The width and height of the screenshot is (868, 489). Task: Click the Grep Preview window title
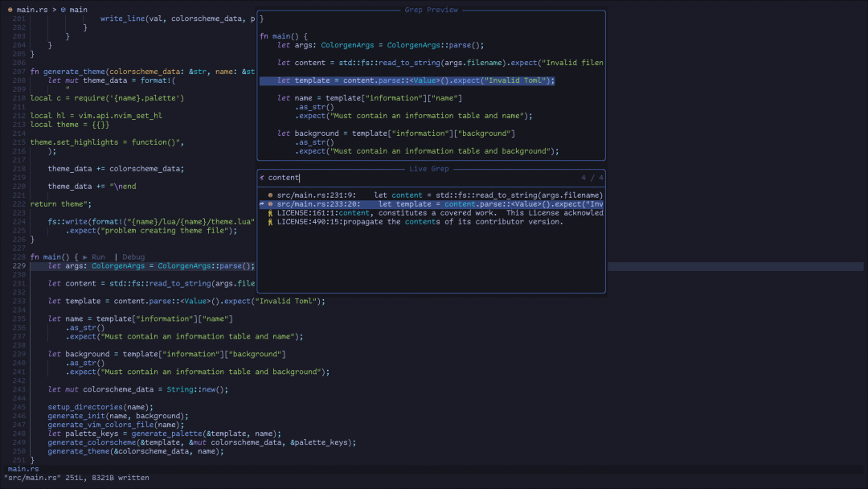(430, 9)
